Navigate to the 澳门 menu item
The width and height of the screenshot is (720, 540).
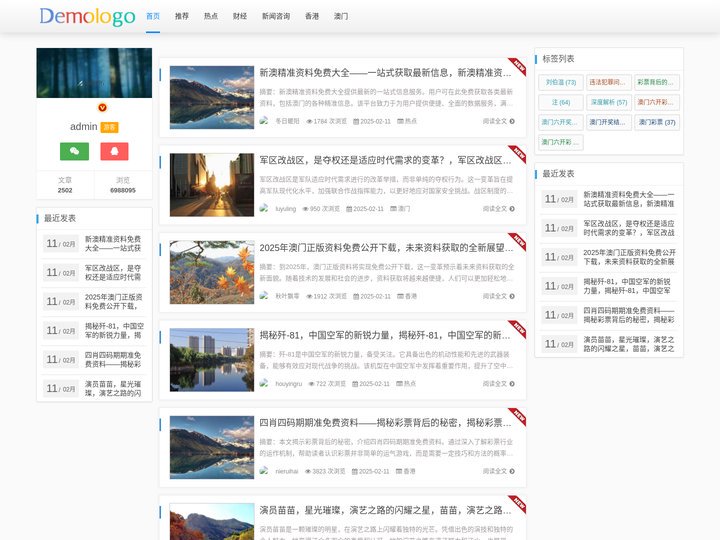(x=341, y=16)
